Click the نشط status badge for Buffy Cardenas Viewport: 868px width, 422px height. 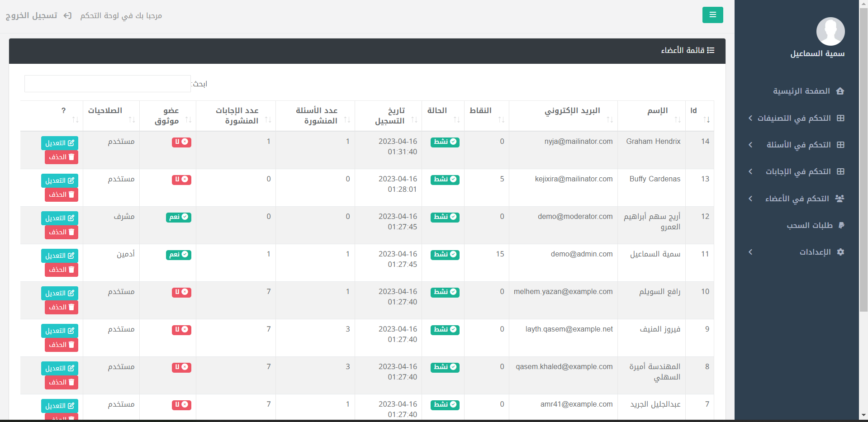[445, 180]
